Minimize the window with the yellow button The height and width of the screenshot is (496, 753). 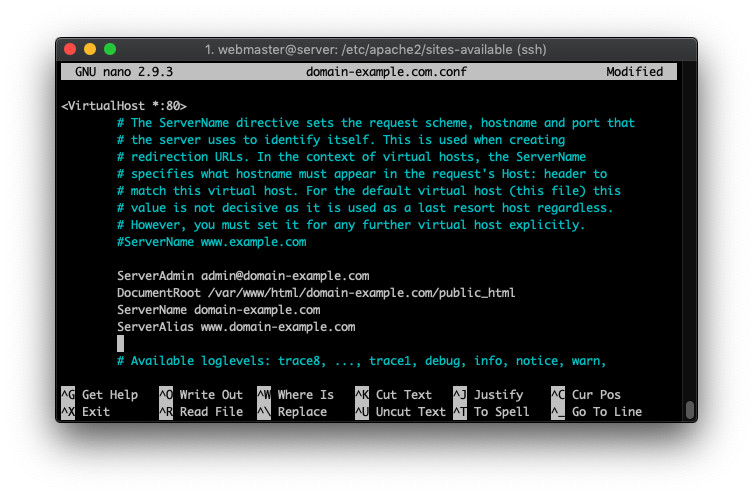coord(90,49)
